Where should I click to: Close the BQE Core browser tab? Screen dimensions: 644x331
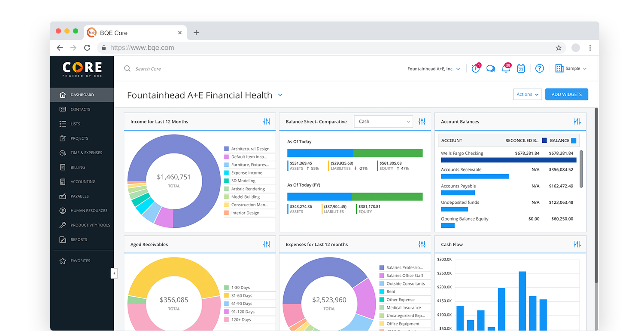[x=180, y=33]
